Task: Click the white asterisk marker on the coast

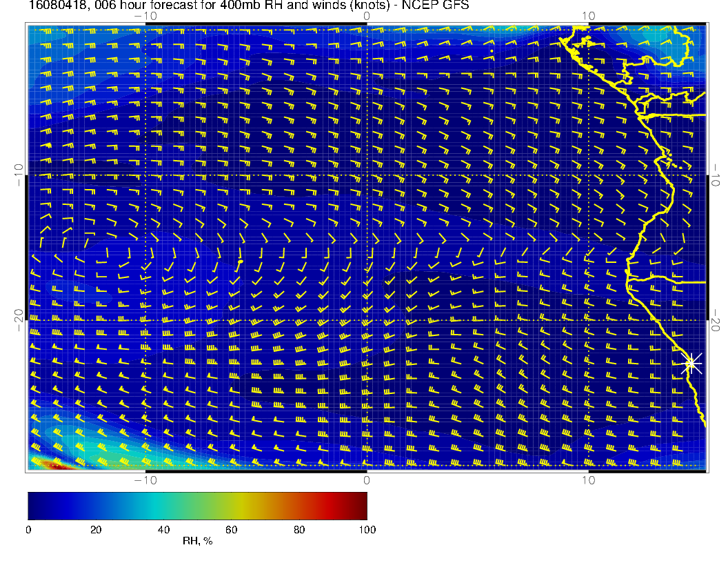Action: pos(692,363)
